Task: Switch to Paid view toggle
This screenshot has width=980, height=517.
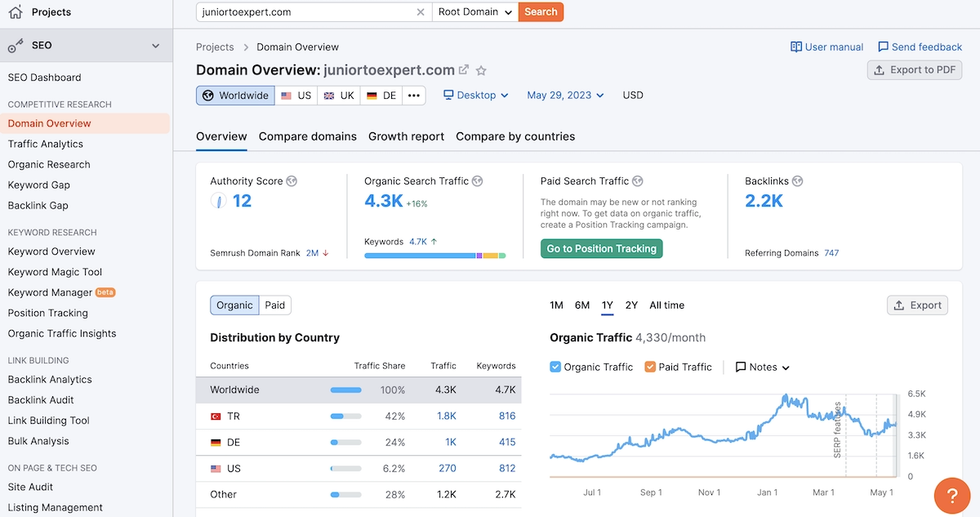Action: coord(275,305)
